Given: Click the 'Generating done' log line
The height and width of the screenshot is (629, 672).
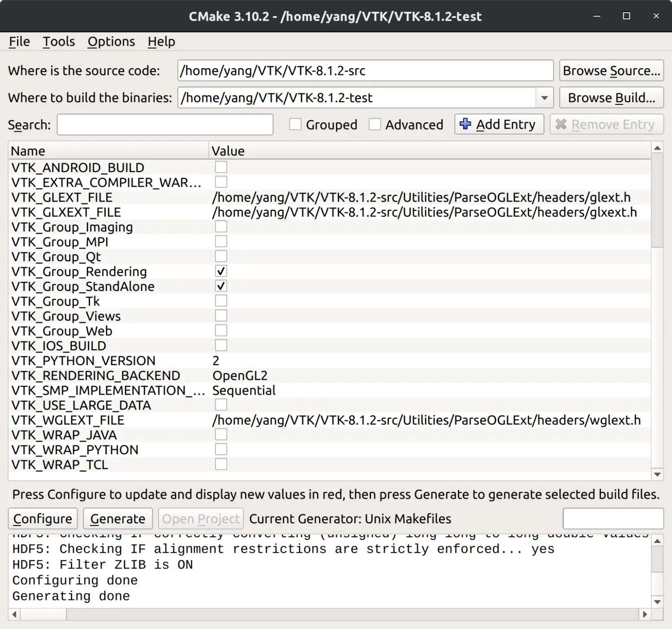Looking at the screenshot, I should coord(71,596).
